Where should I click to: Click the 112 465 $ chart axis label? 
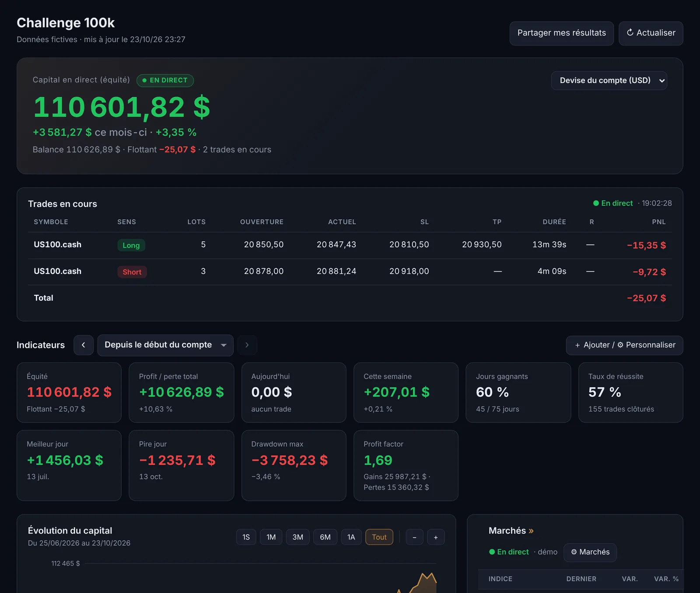[66, 564]
